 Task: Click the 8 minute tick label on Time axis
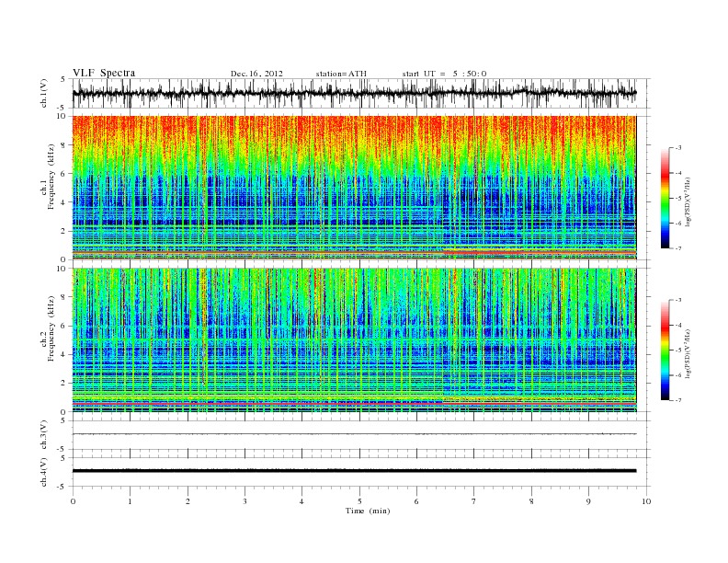[531, 501]
